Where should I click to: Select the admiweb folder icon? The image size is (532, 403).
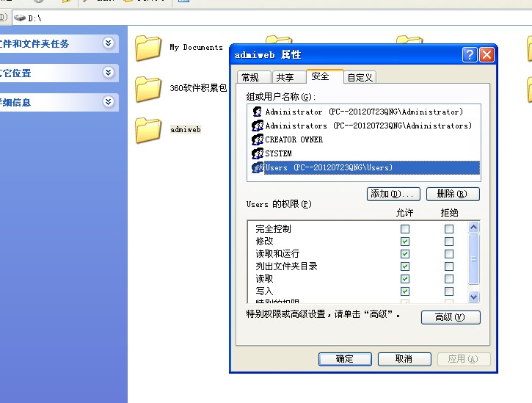(148, 129)
